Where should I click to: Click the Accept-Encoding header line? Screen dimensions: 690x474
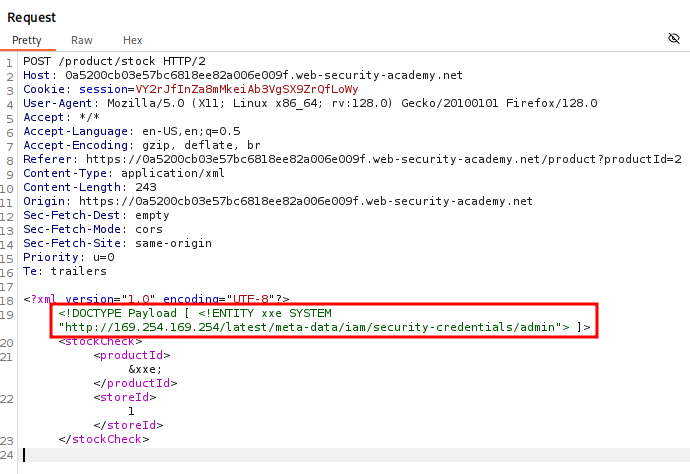[x=142, y=145]
